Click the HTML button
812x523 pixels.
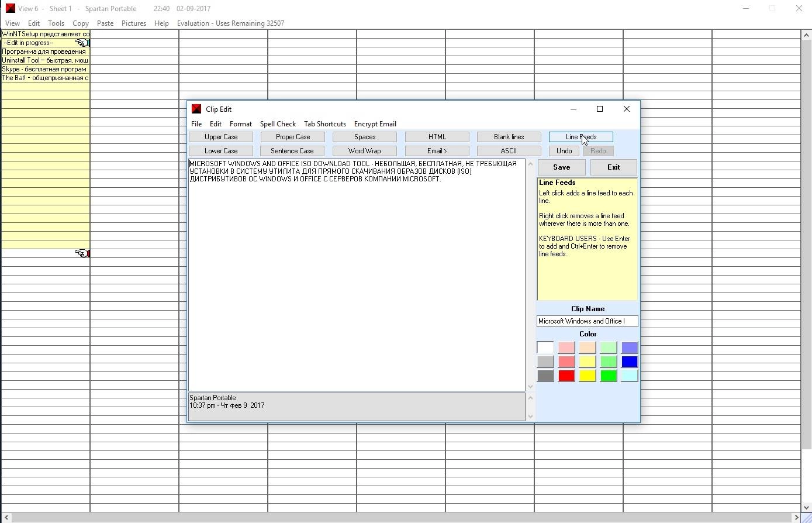437,137
